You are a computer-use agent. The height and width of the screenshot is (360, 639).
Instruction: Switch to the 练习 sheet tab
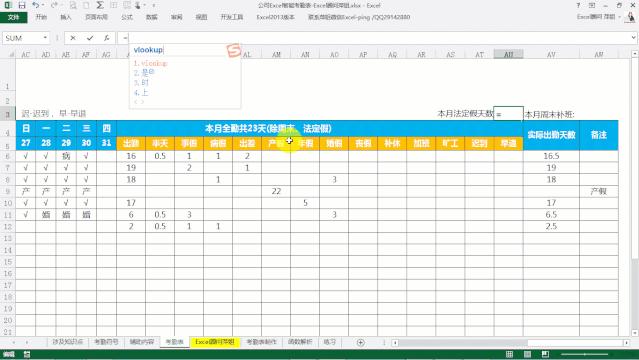pyautogui.click(x=329, y=342)
